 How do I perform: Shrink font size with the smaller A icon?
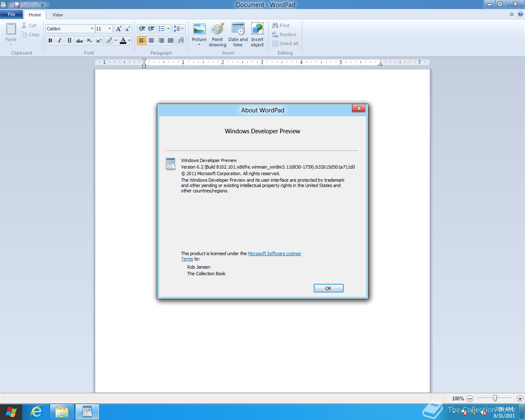point(128,29)
